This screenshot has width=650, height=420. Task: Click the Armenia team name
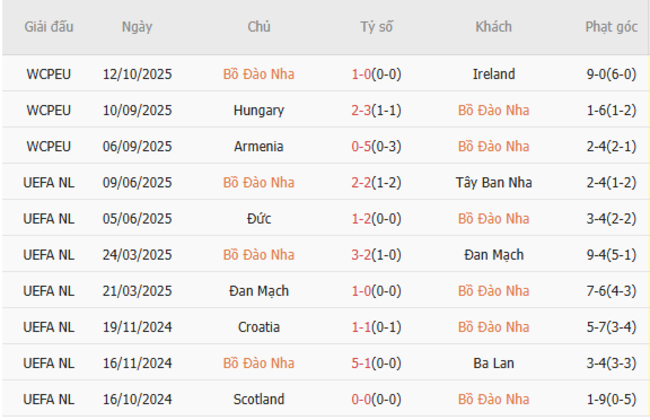point(258,146)
